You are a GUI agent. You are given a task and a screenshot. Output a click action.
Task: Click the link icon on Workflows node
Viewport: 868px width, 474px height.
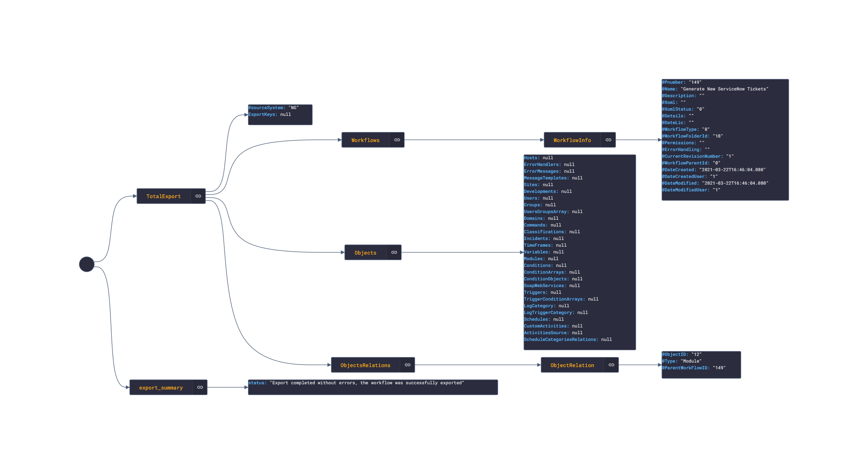[x=397, y=140]
